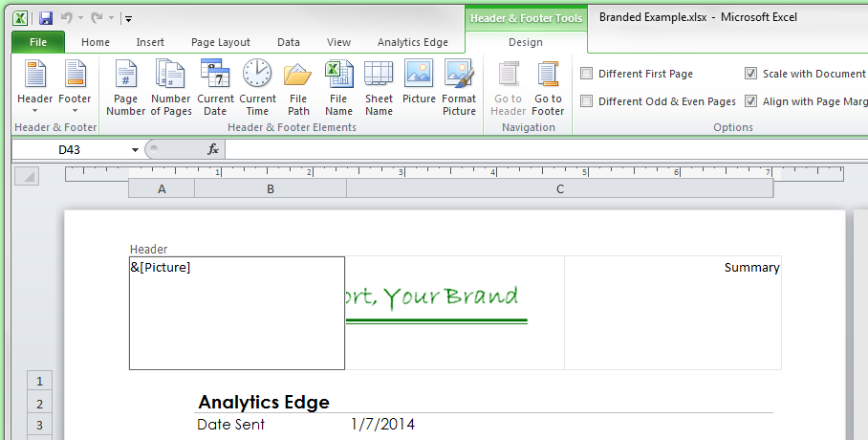Image resolution: width=868 pixels, height=440 pixels.
Task: Click the right header section with Summary
Action: [672, 312]
